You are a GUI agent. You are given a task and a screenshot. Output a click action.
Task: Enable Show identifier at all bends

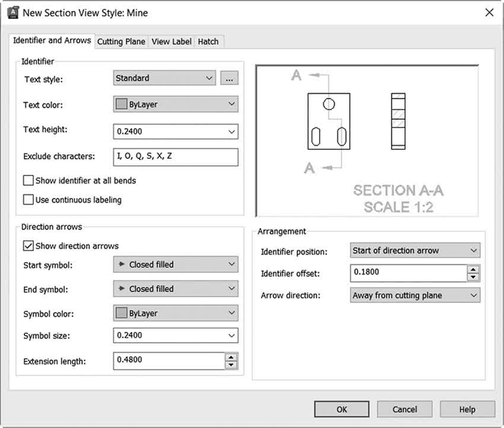(x=28, y=180)
